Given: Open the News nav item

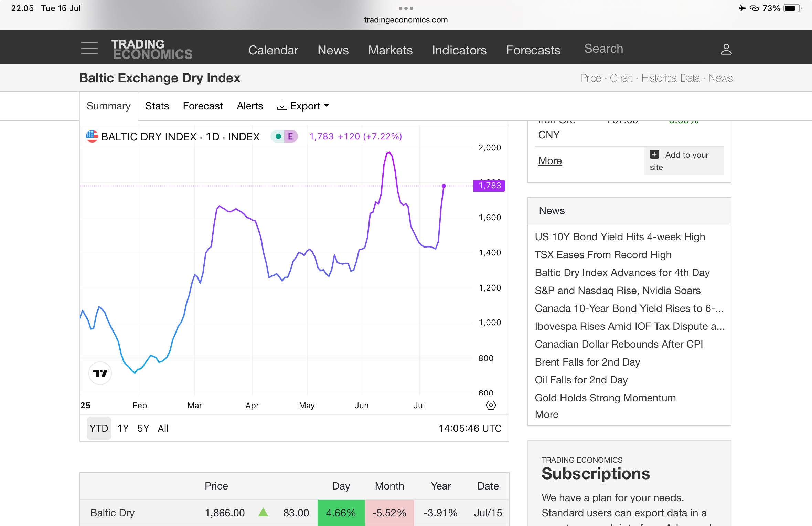Looking at the screenshot, I should tap(333, 50).
